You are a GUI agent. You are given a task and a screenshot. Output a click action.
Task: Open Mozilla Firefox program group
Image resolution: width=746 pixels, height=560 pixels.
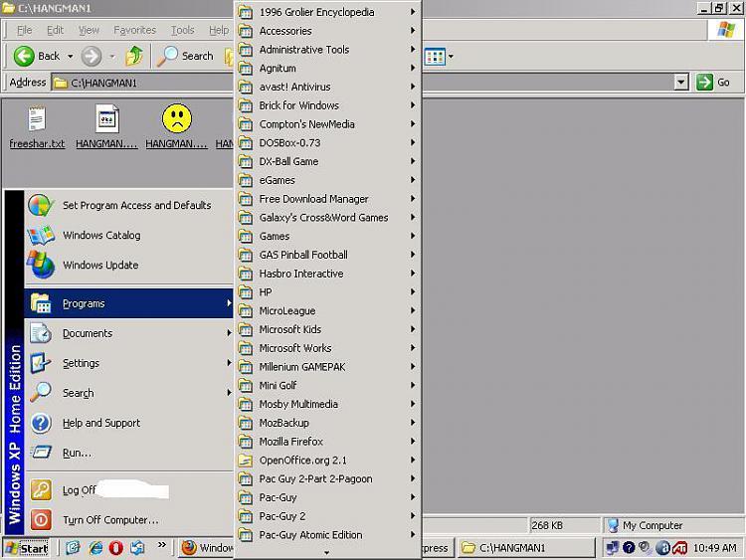328,442
